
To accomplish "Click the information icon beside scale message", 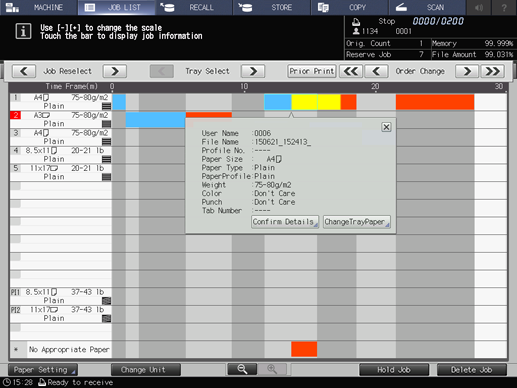I will 23,31.
